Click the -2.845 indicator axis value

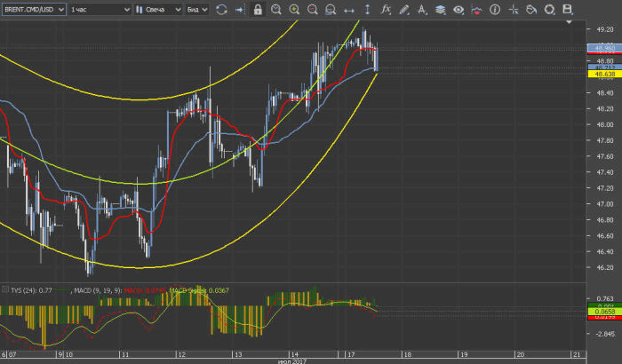(605, 334)
